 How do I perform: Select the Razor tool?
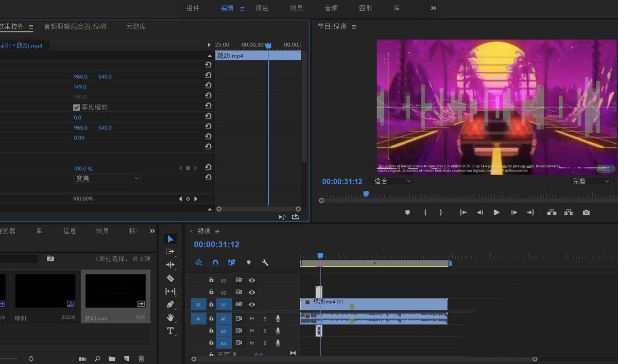point(170,278)
